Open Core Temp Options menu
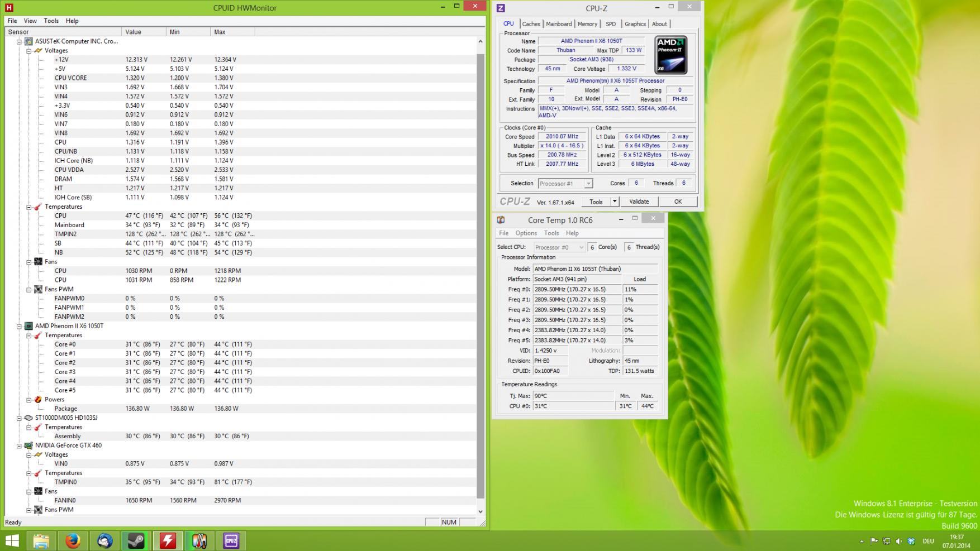980x551 pixels. (x=526, y=233)
